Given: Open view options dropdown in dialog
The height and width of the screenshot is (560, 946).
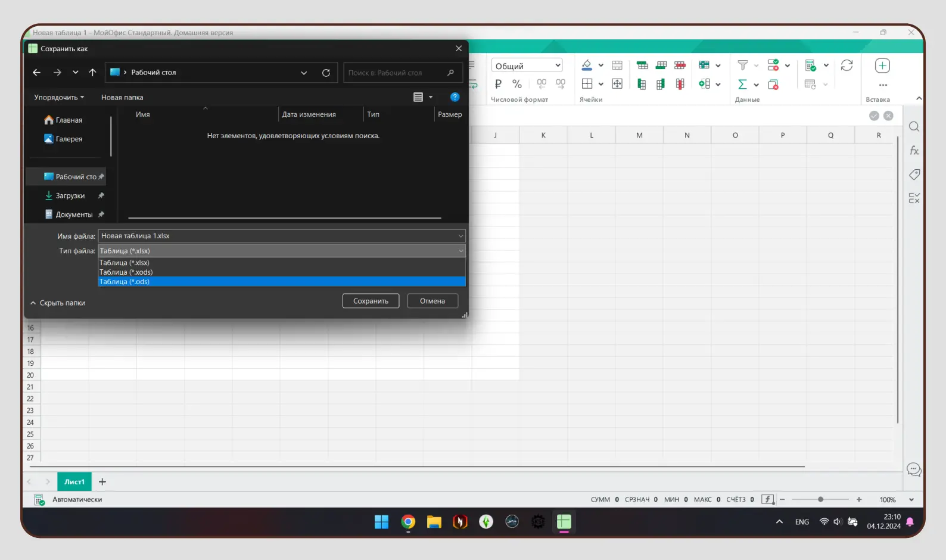Looking at the screenshot, I should [431, 97].
